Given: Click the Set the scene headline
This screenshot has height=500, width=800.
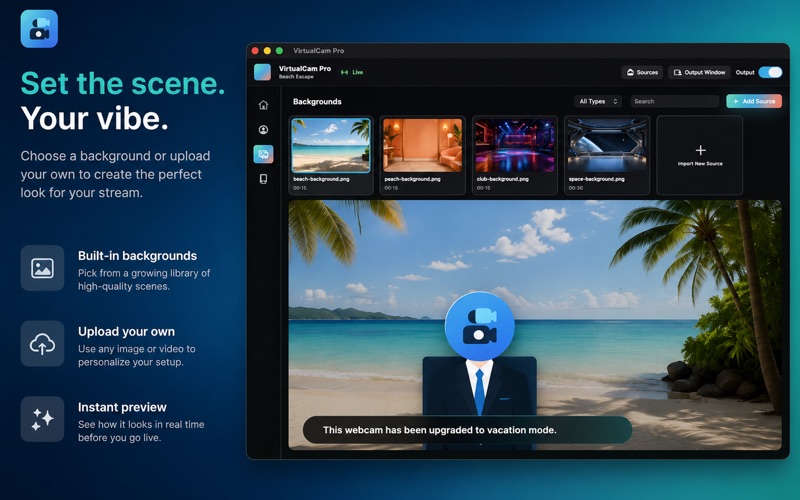Looking at the screenshot, I should point(123,83).
